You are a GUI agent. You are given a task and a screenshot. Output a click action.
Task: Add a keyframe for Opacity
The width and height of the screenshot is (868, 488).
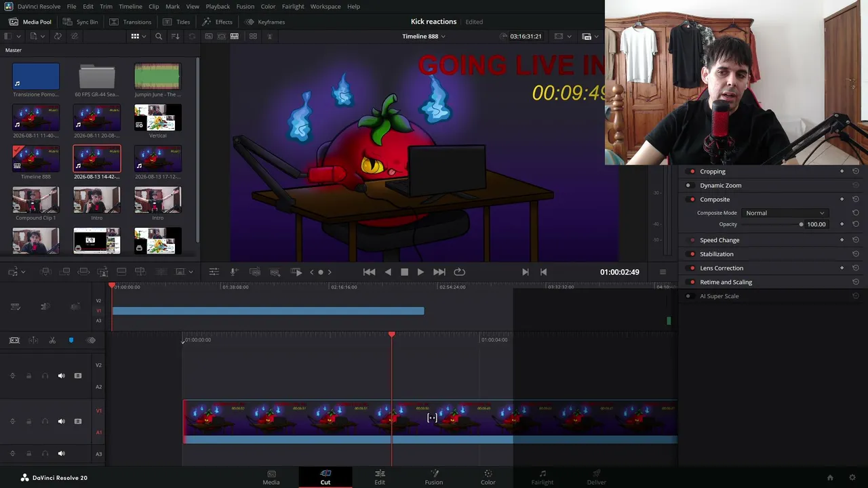tap(842, 224)
